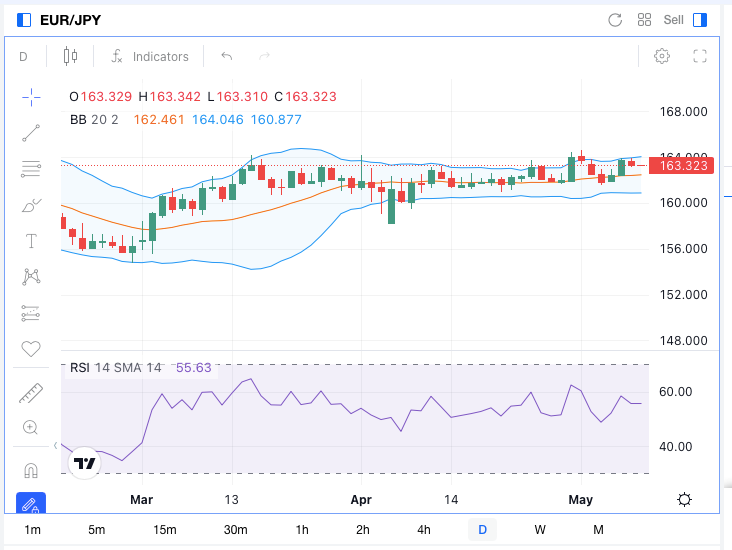
Task: Open chart settings gear
Action: coord(662,56)
